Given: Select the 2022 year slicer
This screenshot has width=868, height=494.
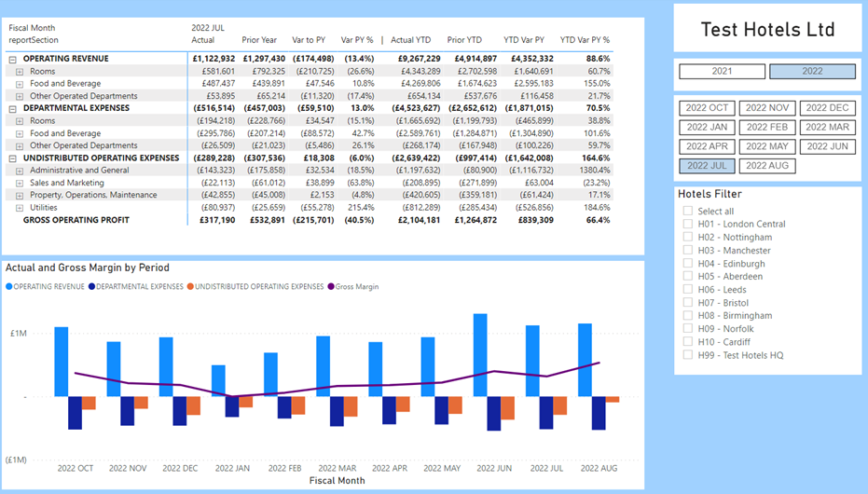Looking at the screenshot, I should click(x=812, y=72).
